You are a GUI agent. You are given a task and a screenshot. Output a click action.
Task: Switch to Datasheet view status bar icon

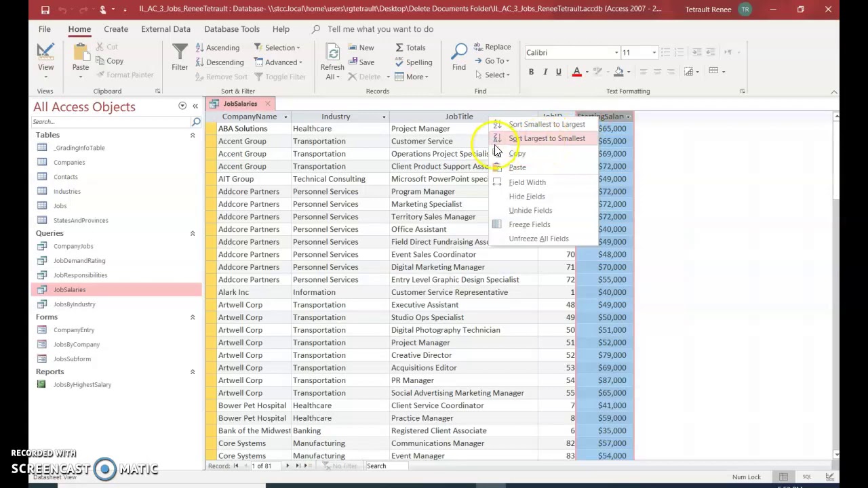tap(783, 477)
